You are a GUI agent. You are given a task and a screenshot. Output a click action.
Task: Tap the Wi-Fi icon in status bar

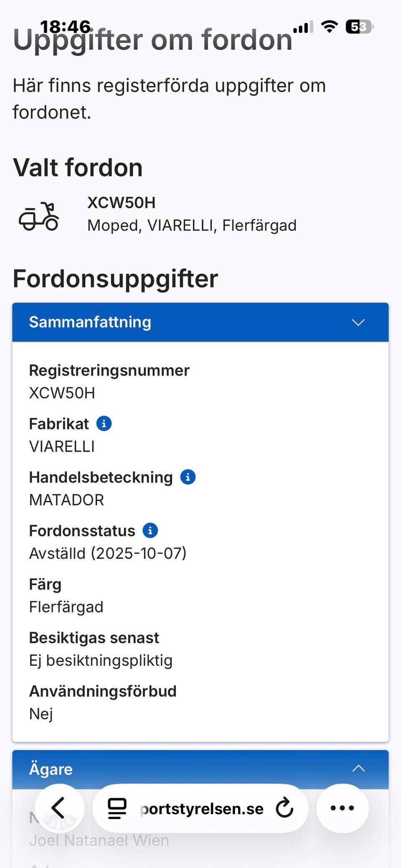click(329, 26)
